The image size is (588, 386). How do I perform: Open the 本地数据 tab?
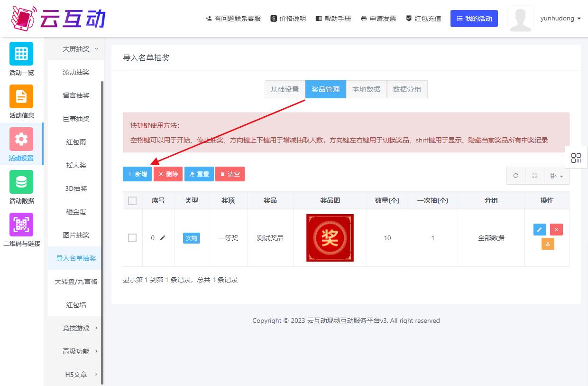point(367,89)
